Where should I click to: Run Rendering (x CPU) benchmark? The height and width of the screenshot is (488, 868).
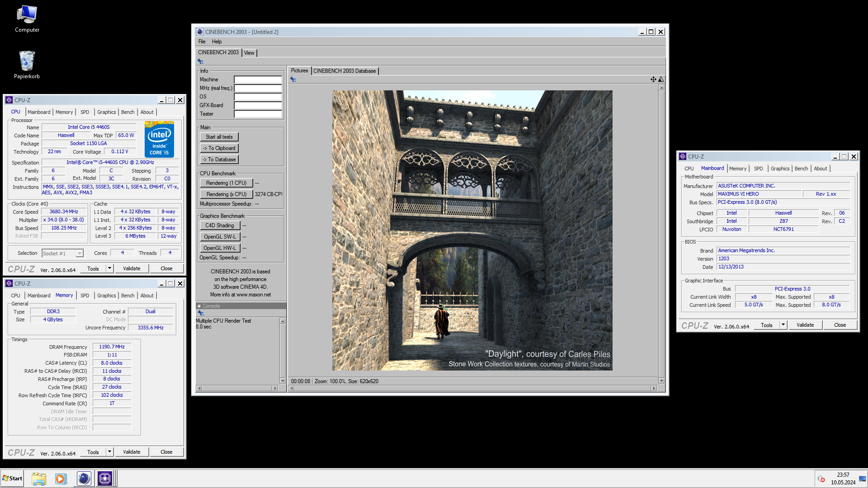[226, 194]
